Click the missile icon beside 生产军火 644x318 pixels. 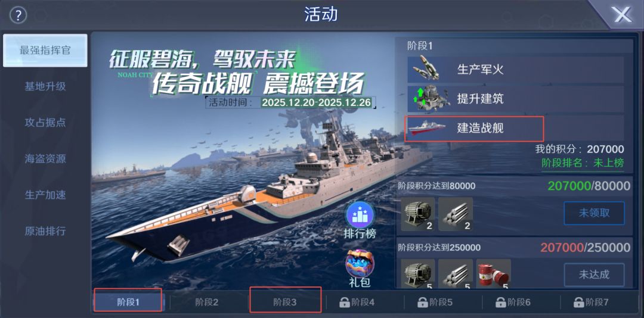click(426, 68)
